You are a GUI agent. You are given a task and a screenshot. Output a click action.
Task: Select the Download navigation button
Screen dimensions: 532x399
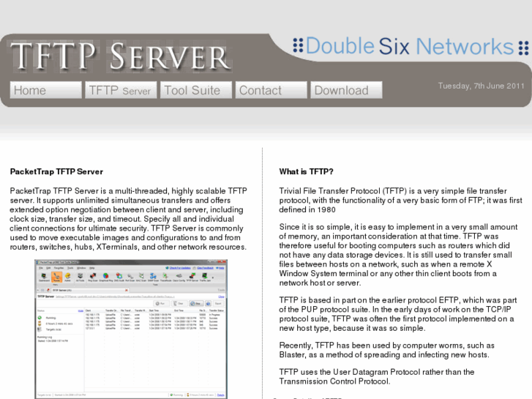(346, 90)
